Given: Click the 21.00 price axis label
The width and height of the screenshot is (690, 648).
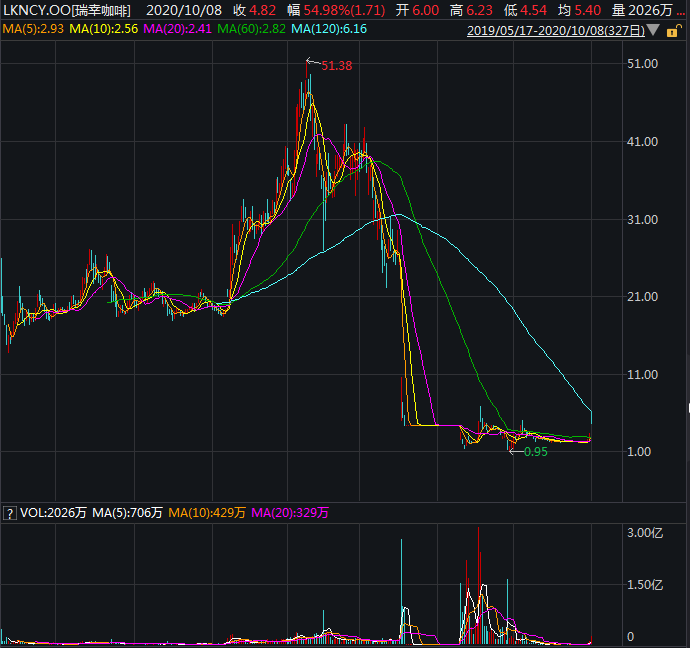Looking at the screenshot, I should (642, 297).
